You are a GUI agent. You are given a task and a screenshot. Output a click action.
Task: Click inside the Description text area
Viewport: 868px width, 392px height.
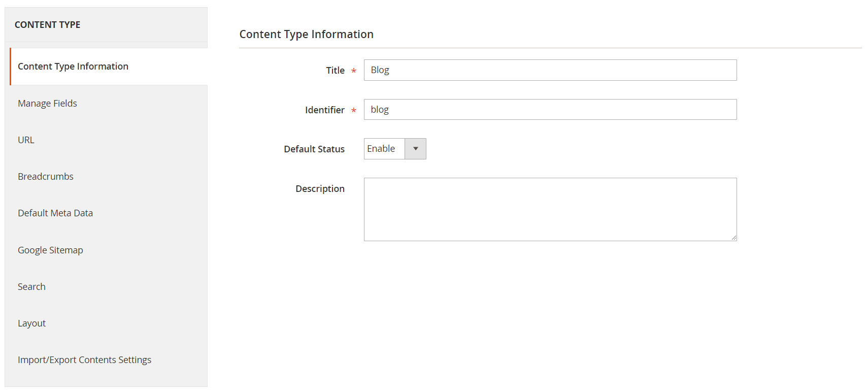point(550,209)
